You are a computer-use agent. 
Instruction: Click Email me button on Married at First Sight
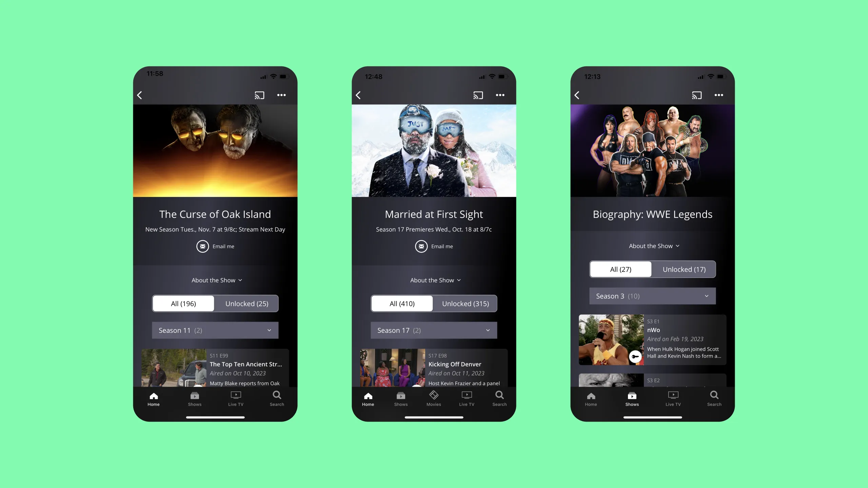(433, 246)
